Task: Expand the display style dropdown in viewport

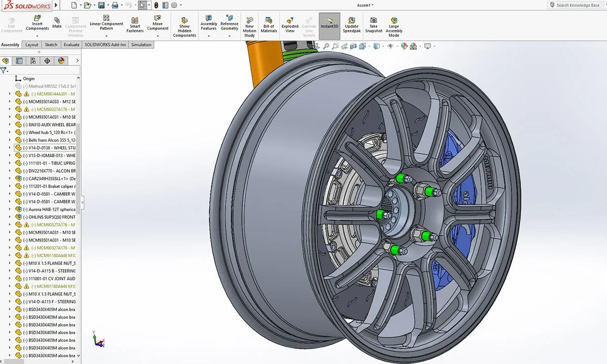Action: [x=383, y=45]
